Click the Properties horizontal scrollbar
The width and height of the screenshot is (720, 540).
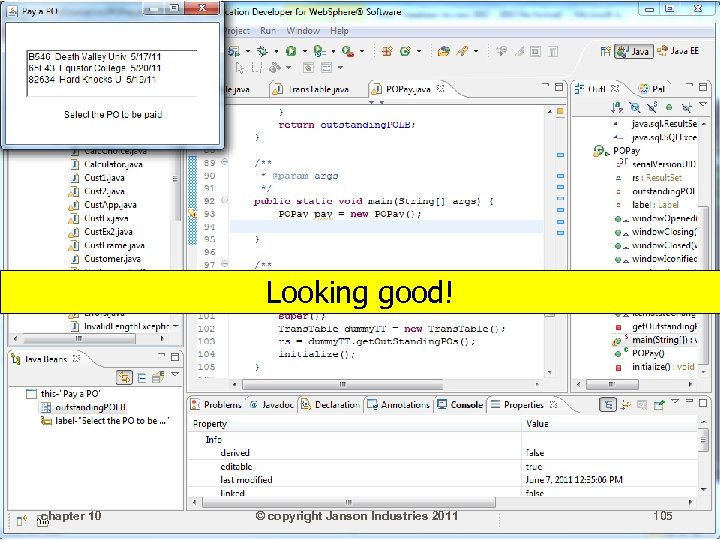coord(349,502)
